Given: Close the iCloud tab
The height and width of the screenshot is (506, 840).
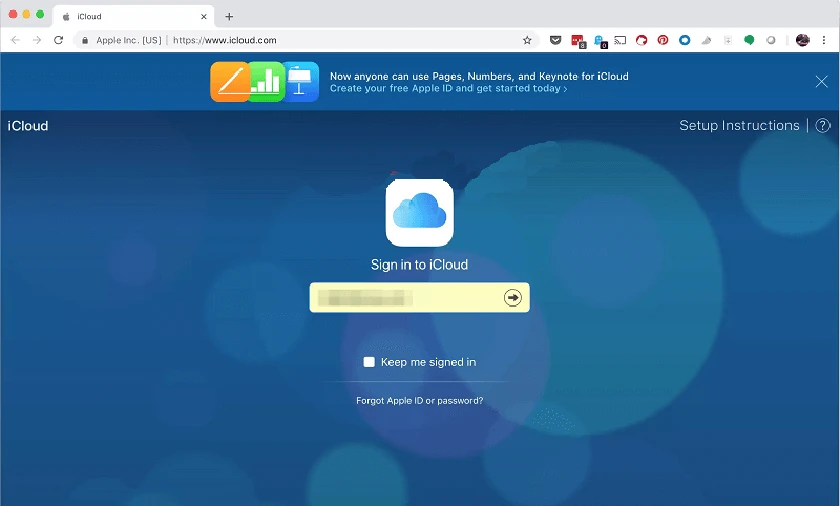Looking at the screenshot, I should 204,17.
